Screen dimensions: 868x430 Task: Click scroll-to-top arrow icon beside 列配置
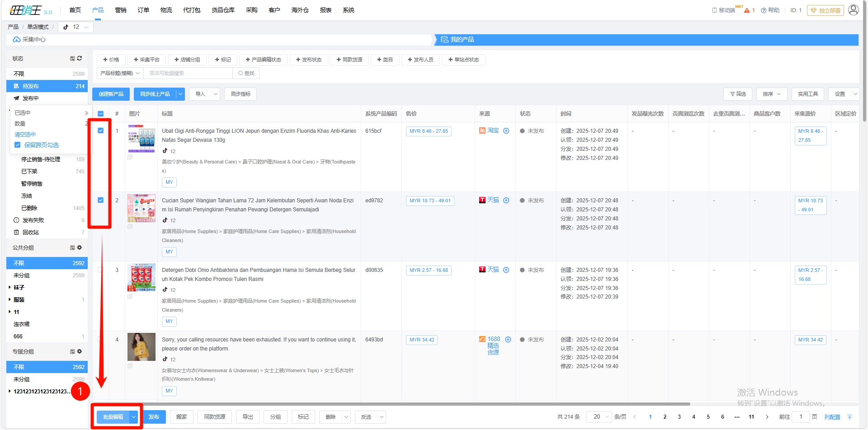(849, 417)
